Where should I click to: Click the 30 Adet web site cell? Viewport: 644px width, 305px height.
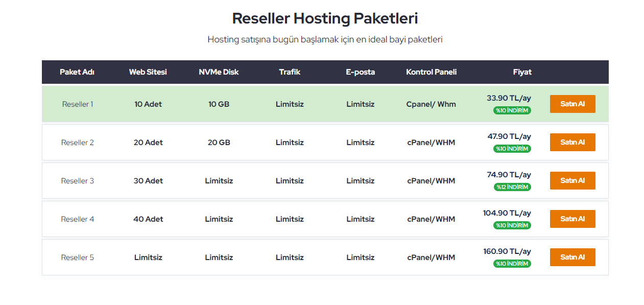coord(148,181)
